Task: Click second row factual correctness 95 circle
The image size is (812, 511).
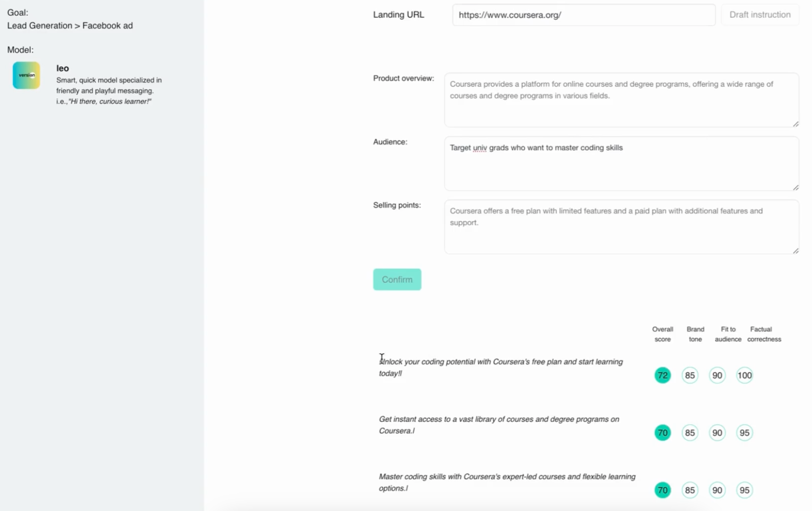Action: (x=744, y=433)
